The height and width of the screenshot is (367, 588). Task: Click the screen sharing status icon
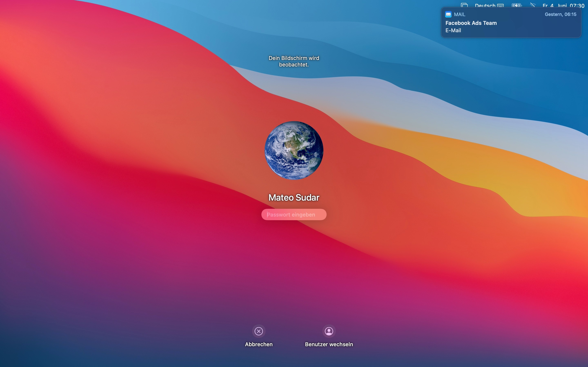pyautogui.click(x=464, y=5)
